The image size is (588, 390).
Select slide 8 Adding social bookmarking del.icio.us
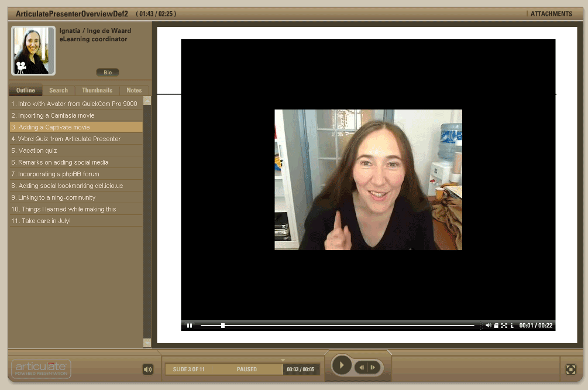pyautogui.click(x=76, y=186)
